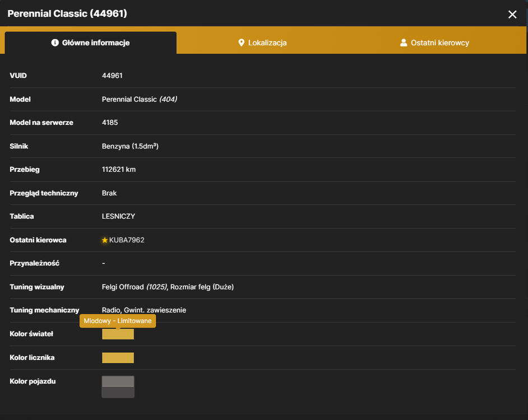
Task: Click the top gray Kolor pojazdu swatch
Action: (118, 381)
